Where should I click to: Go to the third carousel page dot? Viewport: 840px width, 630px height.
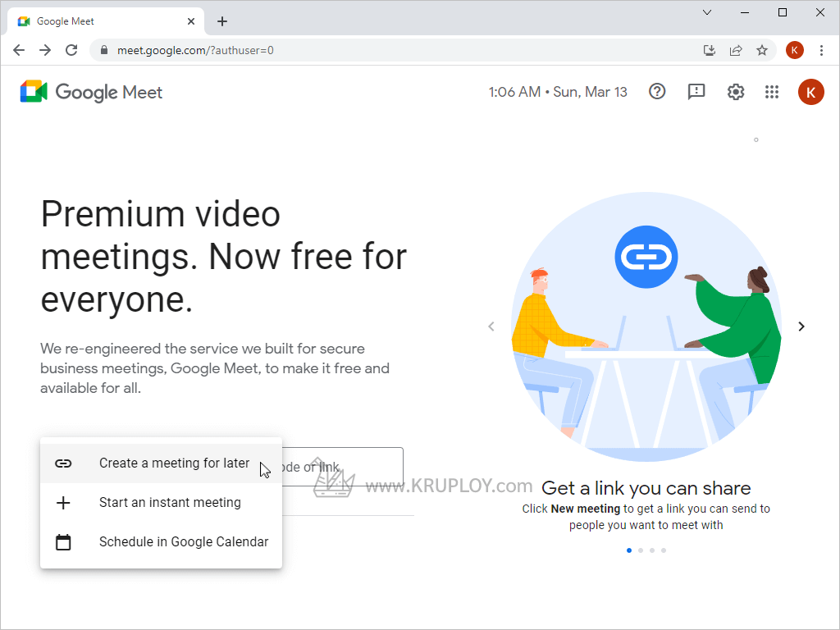[652, 550]
